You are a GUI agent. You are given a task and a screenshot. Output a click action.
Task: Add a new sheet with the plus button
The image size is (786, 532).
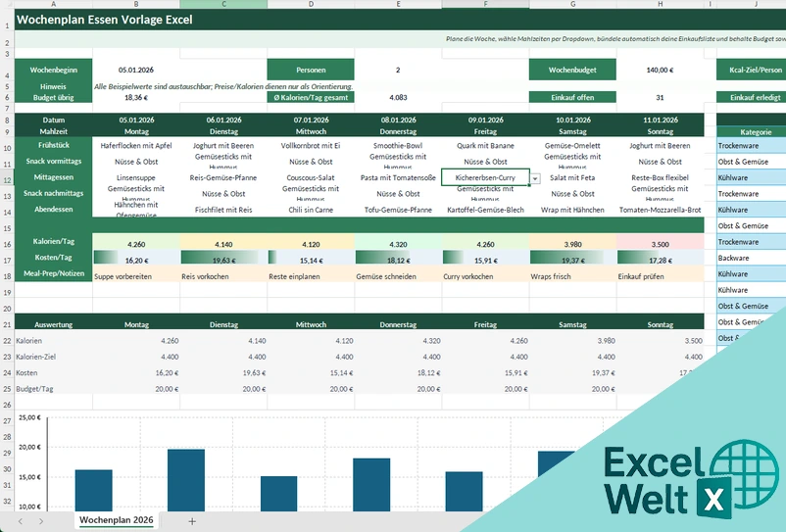[x=192, y=521]
